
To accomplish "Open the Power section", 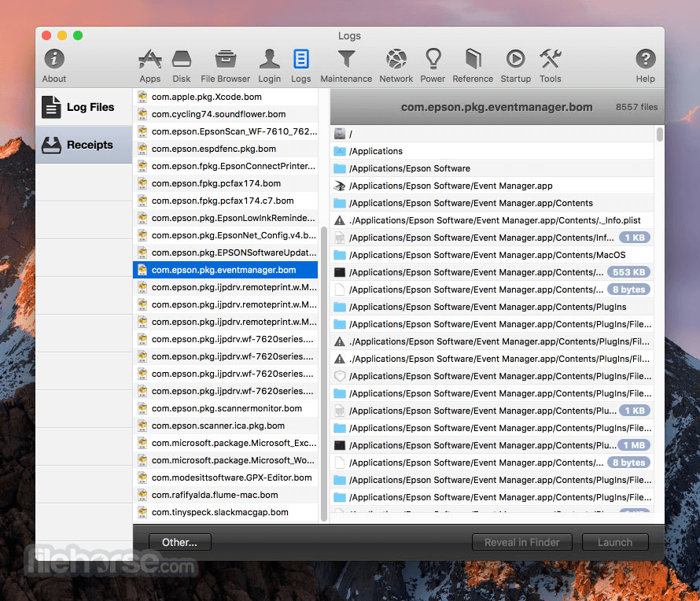I will [x=433, y=65].
